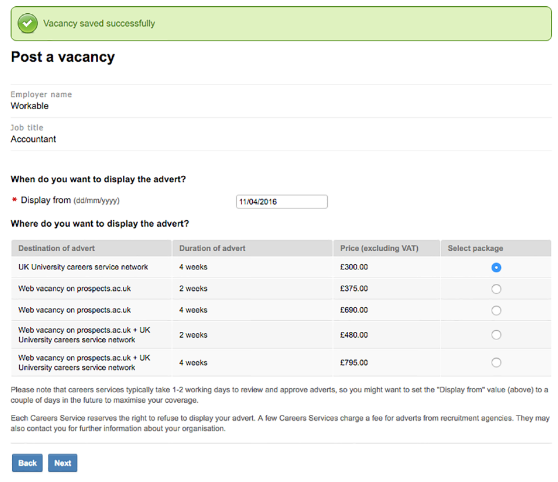This screenshot has width=558, height=482.
Task: Select the £690.00 four-week web vacancy package
Action: pos(496,310)
